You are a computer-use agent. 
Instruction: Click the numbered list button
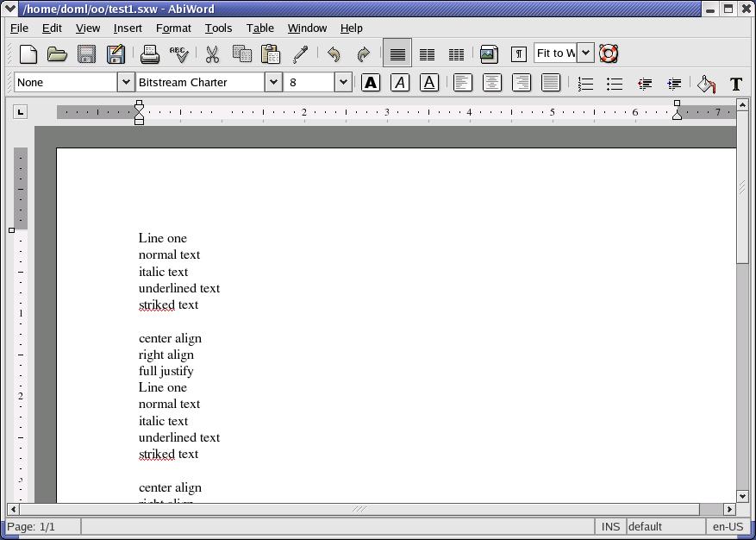point(585,83)
